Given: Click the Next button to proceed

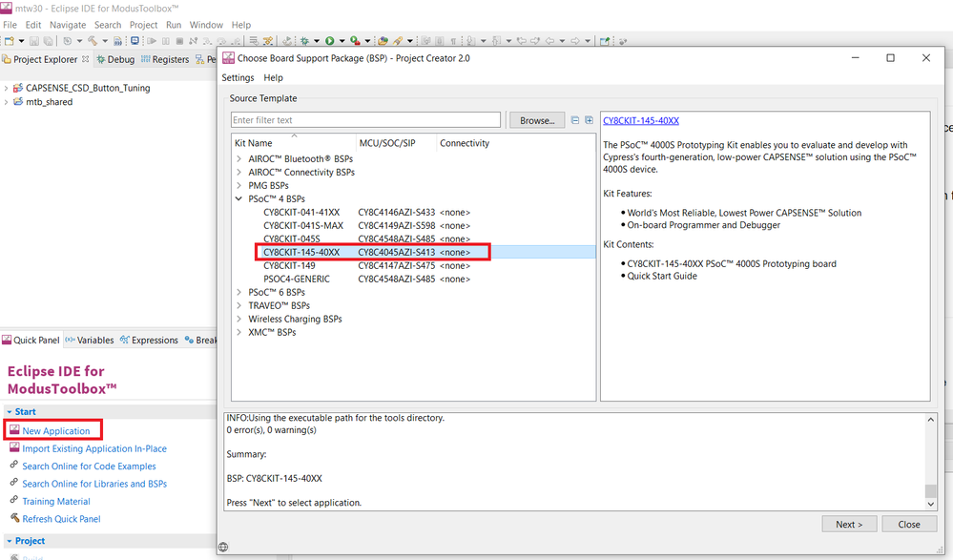Looking at the screenshot, I should pos(848,524).
